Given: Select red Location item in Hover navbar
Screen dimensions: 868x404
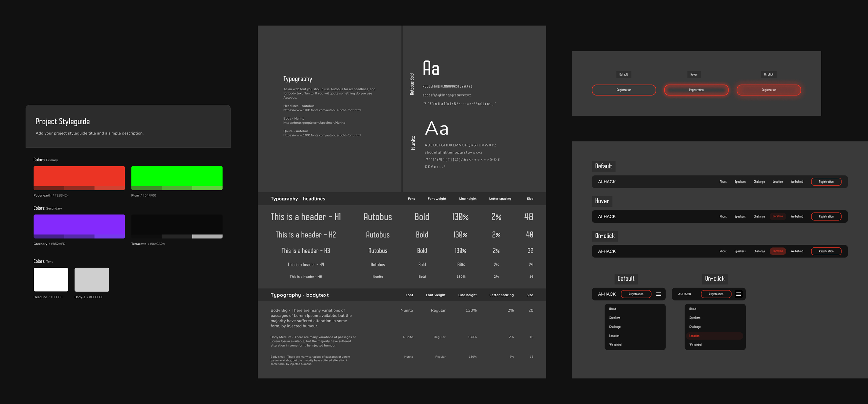Looking at the screenshot, I should 777,216.
